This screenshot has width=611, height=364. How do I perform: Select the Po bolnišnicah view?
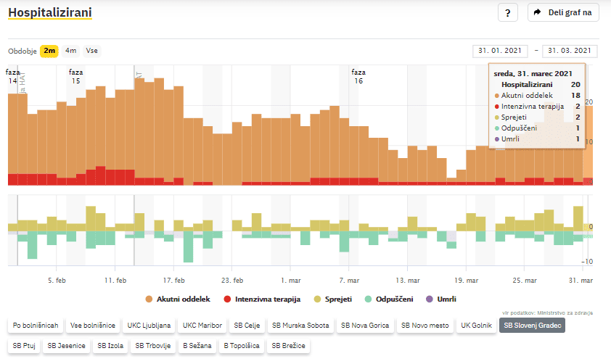(35, 326)
